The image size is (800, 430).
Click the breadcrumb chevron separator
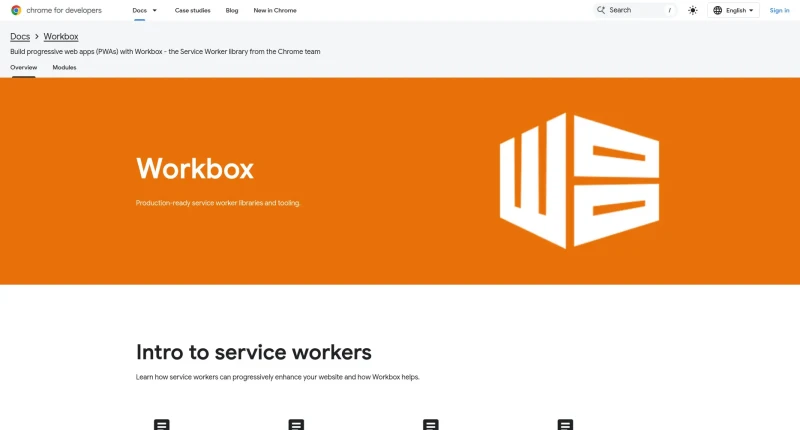[x=37, y=37]
